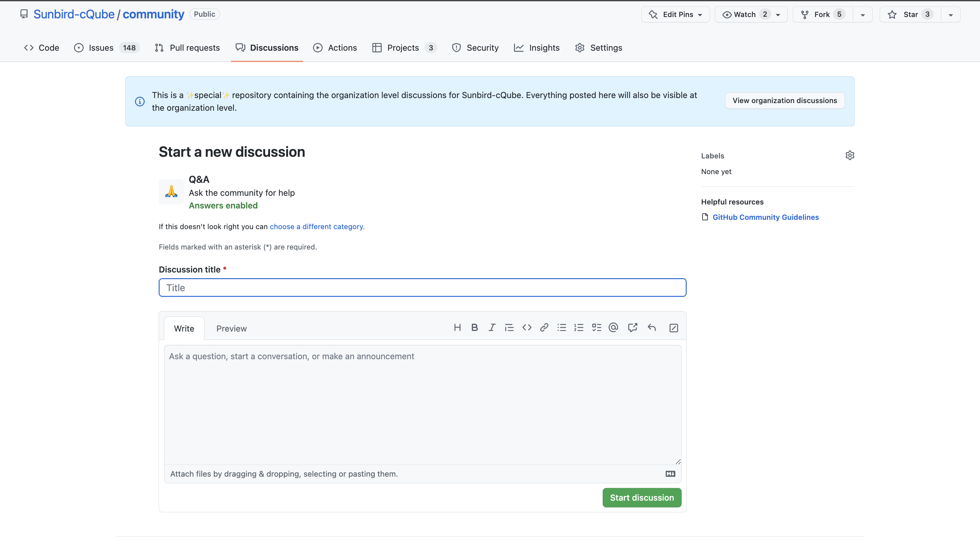Click View organization discussions button
The height and width of the screenshot is (541, 980).
tap(784, 100)
